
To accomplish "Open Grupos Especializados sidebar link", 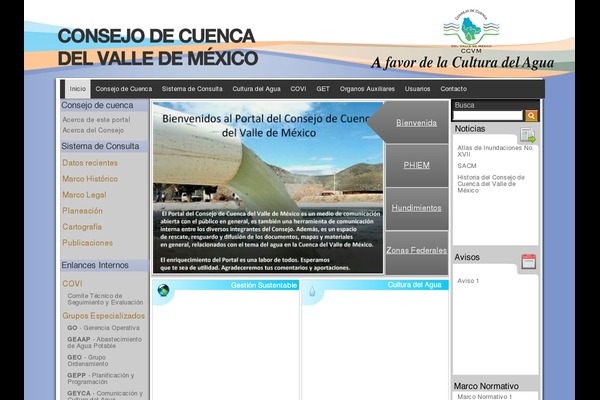I will pyautogui.click(x=104, y=316).
